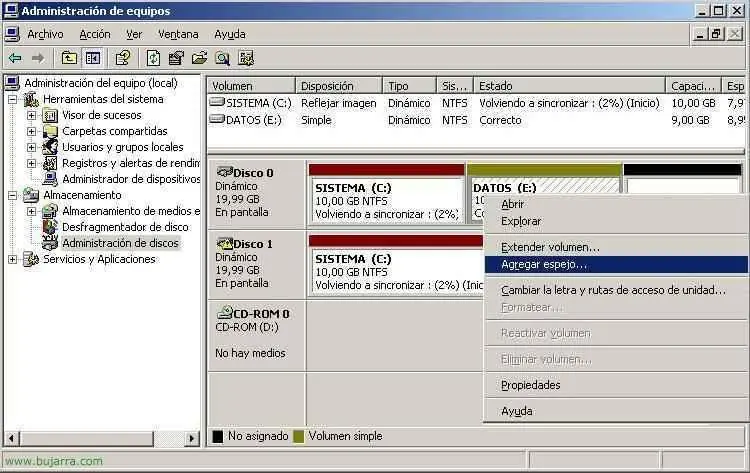Image resolution: width=750 pixels, height=473 pixels.
Task: Click the magnifier search toolbar icon
Action: [x=222, y=58]
